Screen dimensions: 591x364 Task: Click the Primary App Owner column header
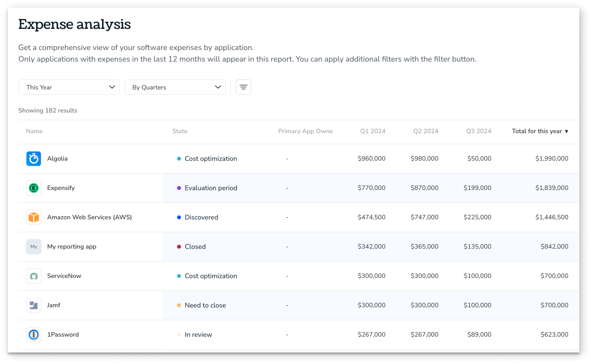point(306,131)
